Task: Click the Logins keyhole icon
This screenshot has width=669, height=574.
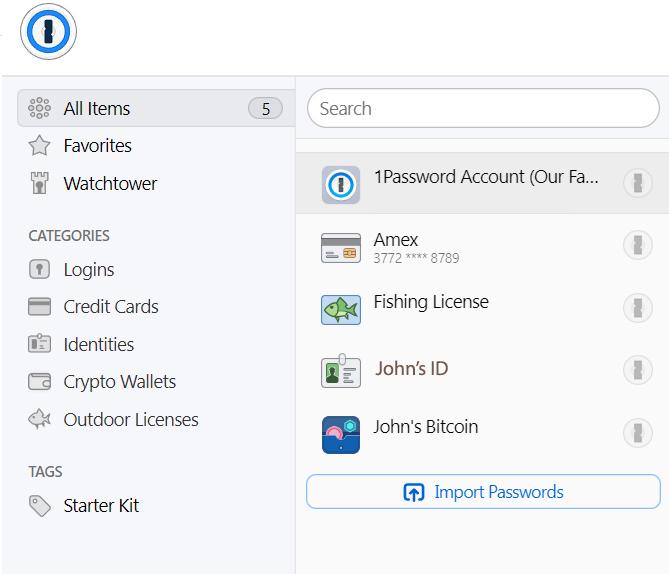Action: (x=39, y=269)
